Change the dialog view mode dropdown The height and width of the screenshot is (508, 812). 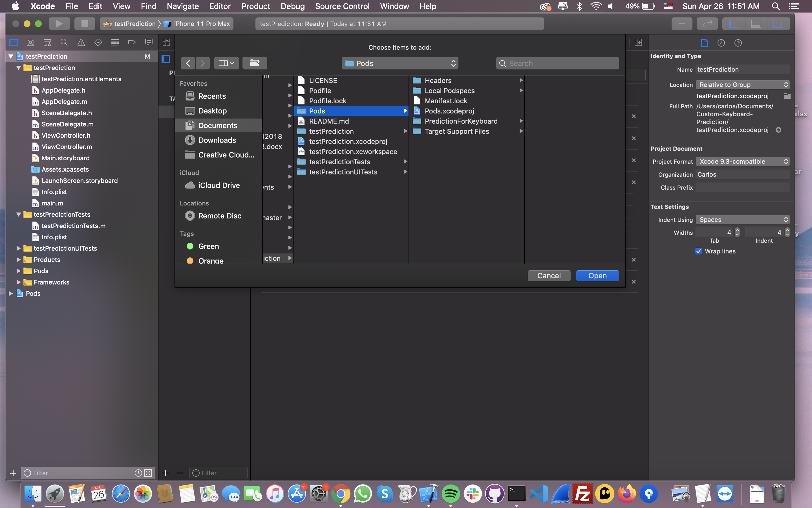tap(226, 63)
